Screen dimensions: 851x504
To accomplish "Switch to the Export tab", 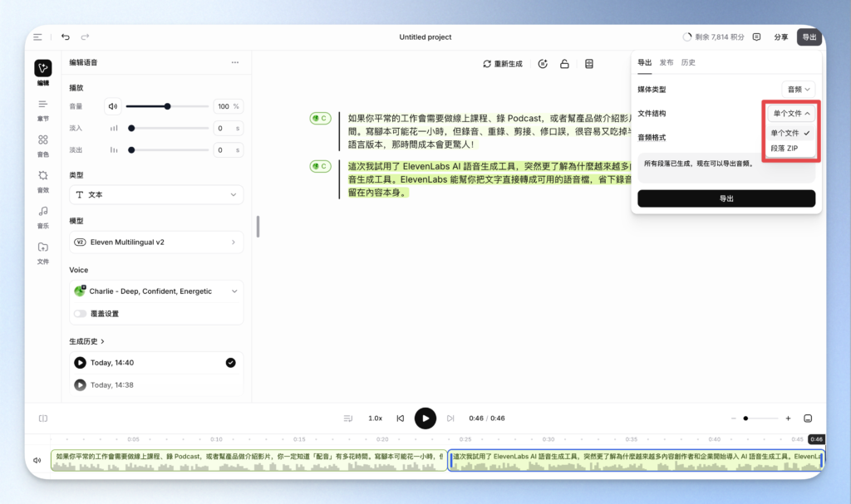I will pyautogui.click(x=644, y=62).
